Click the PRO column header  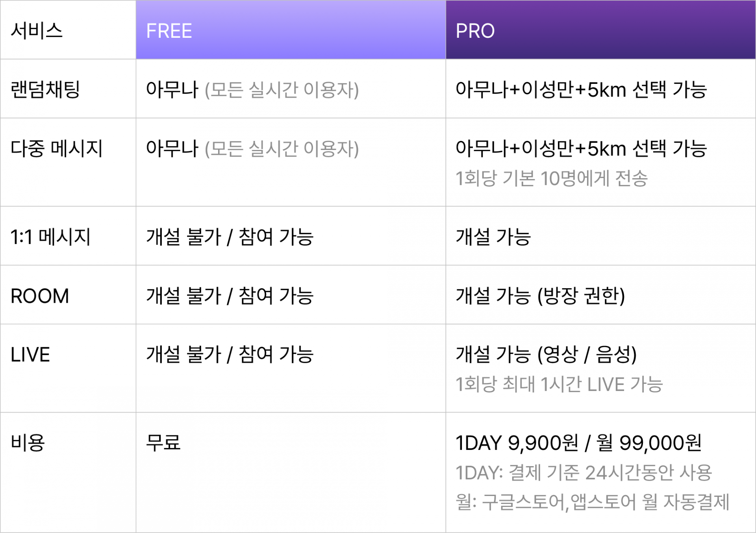click(x=600, y=30)
